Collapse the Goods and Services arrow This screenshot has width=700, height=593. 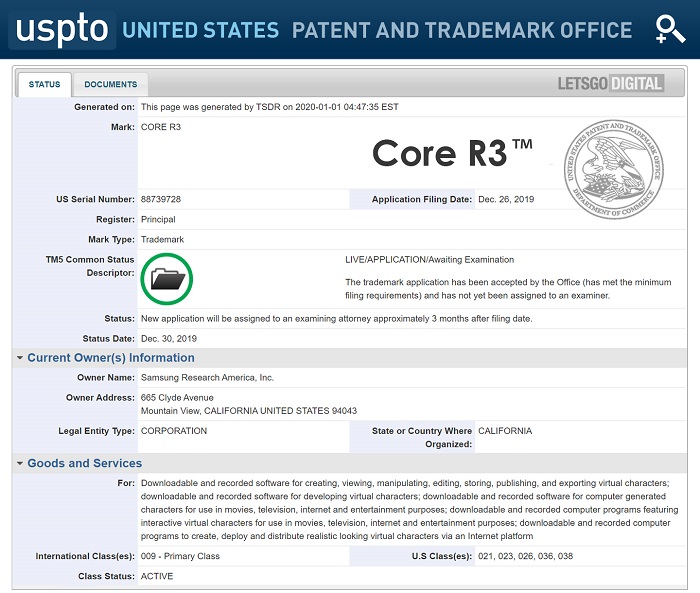(x=20, y=464)
